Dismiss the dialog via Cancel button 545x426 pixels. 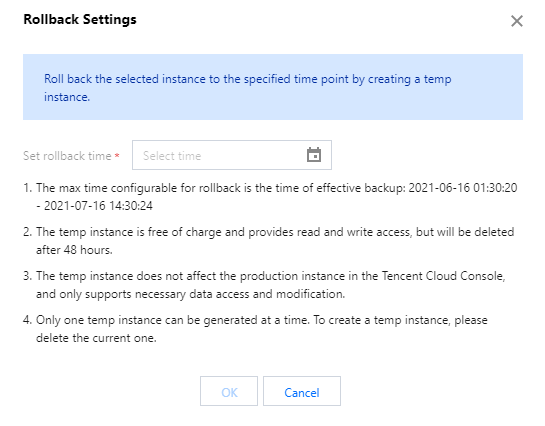coord(302,391)
